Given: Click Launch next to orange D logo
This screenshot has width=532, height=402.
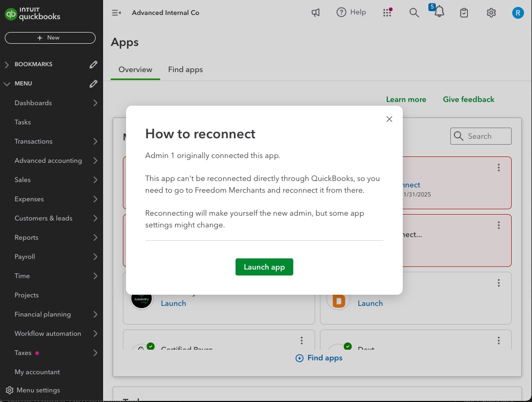Looking at the screenshot, I should (x=370, y=303).
